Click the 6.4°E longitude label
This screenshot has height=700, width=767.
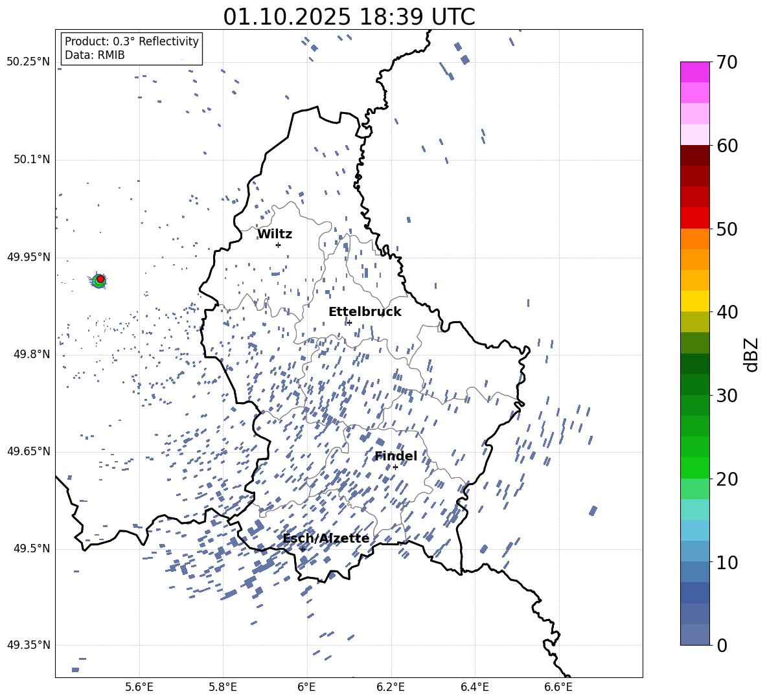474,687
